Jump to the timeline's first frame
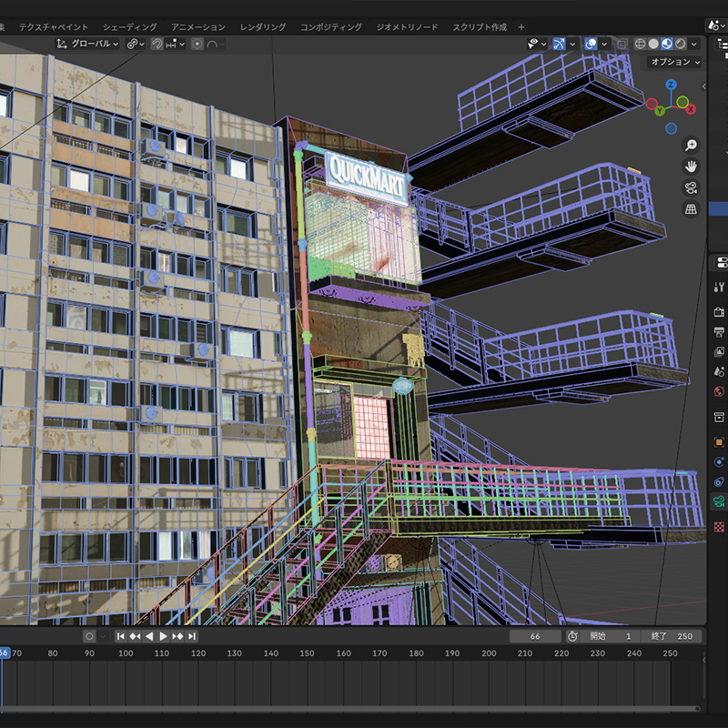Image resolution: width=728 pixels, height=728 pixels. pos(120,636)
